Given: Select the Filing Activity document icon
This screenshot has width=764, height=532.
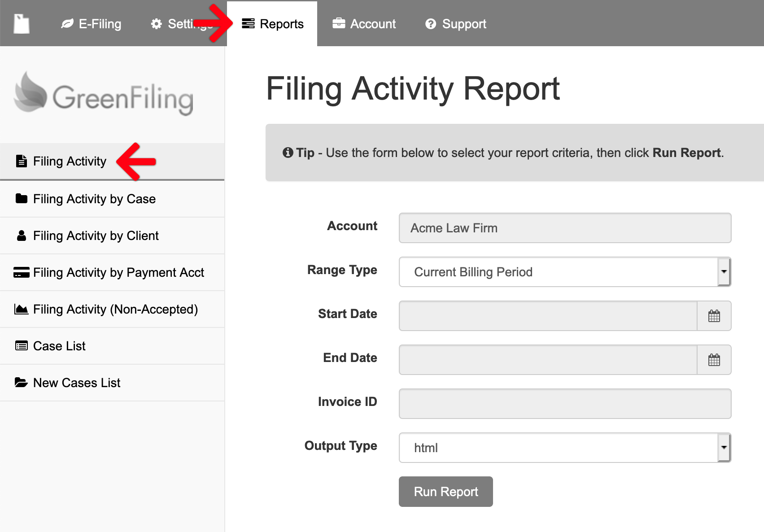Looking at the screenshot, I should click(21, 161).
